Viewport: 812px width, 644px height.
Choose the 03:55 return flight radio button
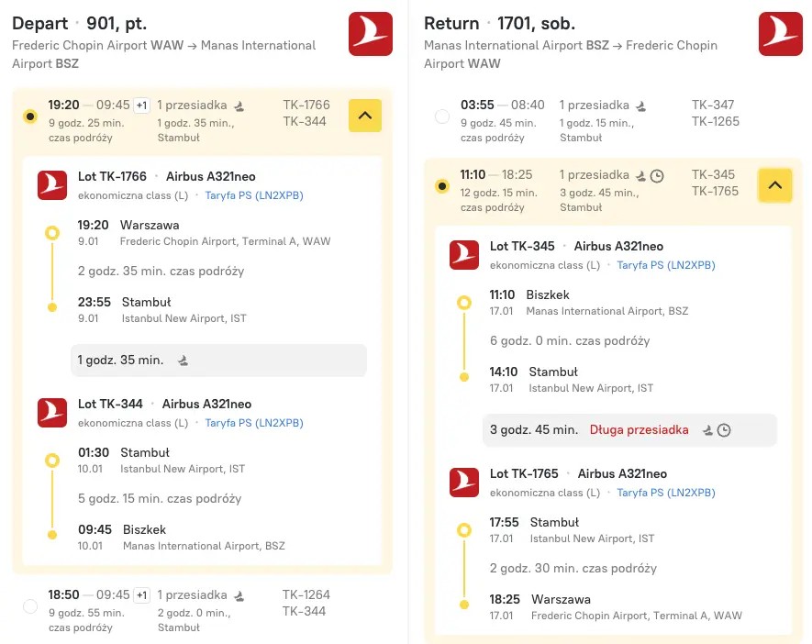click(x=442, y=117)
